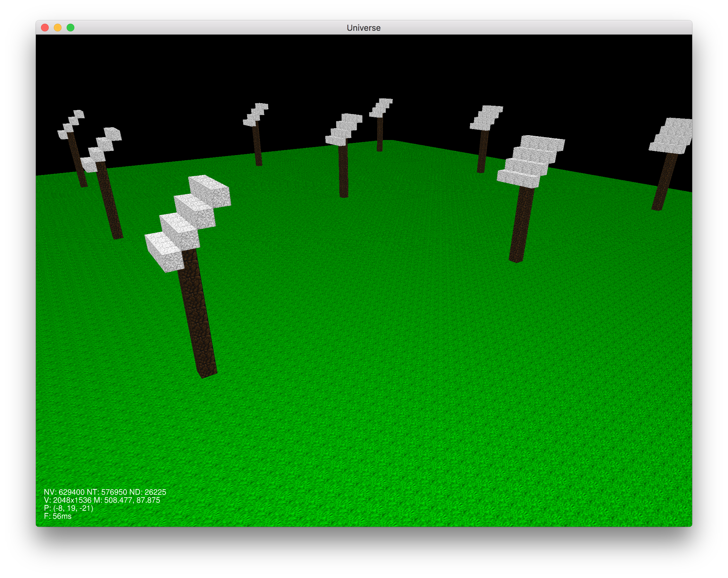The image size is (728, 578).
Task: Click the red close window button
Action: [45, 28]
